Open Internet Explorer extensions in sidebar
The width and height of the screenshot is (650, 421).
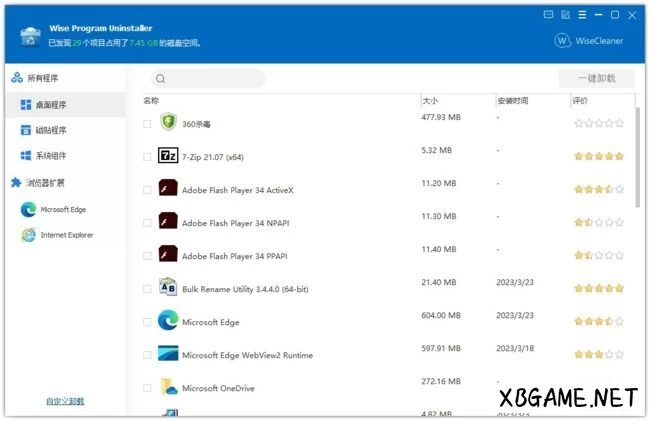pyautogui.click(x=66, y=235)
